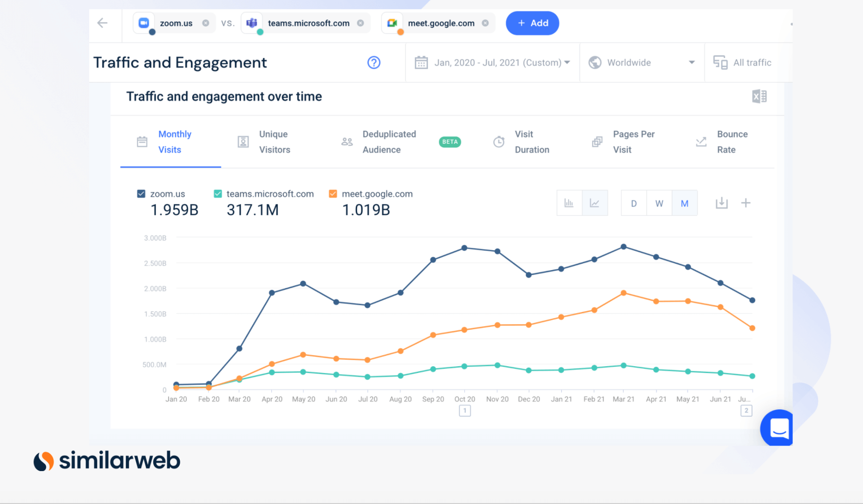Click the meet.google.com 1.019B total value
The image size is (863, 504).
366,210
